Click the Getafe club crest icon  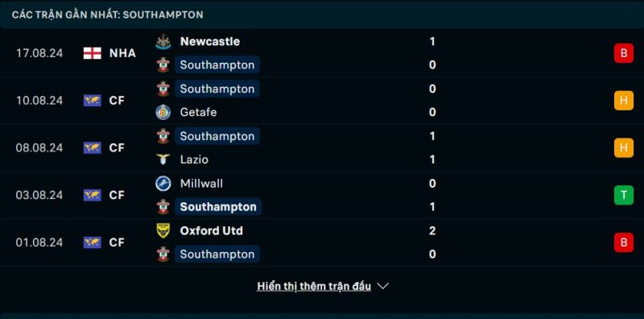[163, 112]
